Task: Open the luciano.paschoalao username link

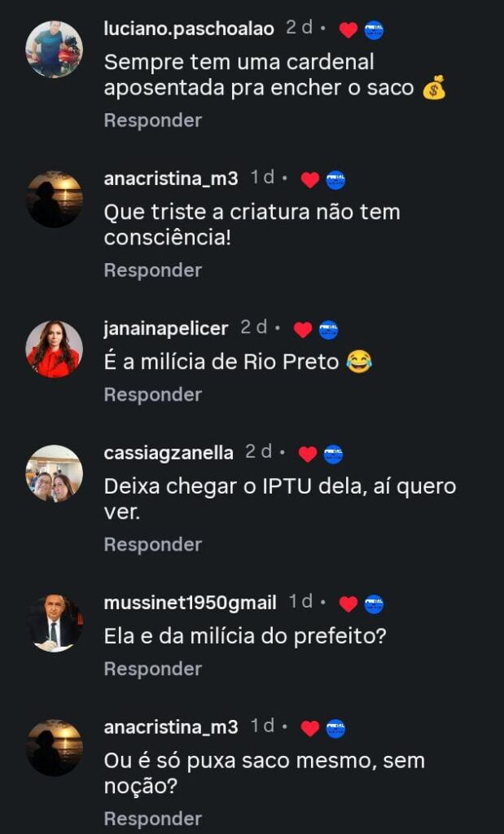Action: tap(190, 29)
